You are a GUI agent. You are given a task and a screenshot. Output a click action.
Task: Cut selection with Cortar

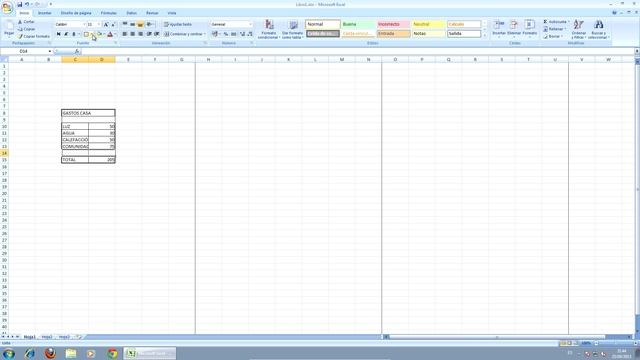coord(26,22)
